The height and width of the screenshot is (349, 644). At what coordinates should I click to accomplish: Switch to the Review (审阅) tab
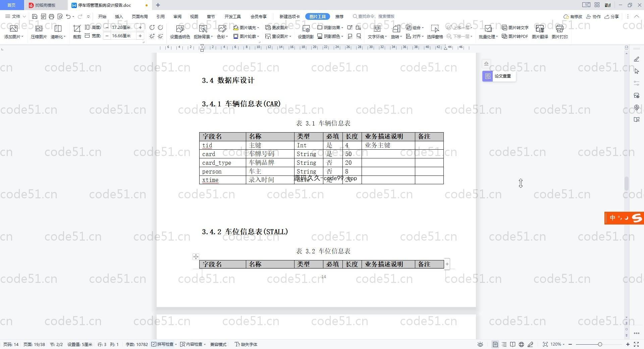(x=177, y=16)
